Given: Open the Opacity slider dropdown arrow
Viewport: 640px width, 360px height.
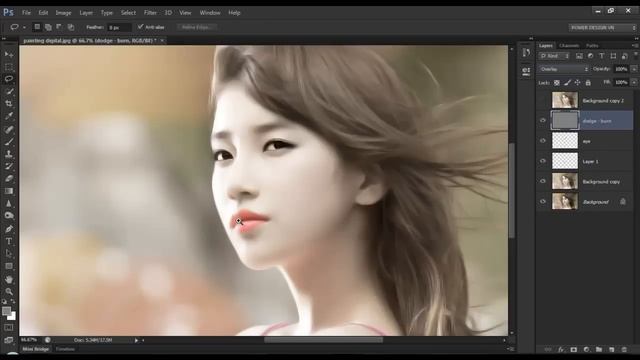Looking at the screenshot, I should click(633, 69).
